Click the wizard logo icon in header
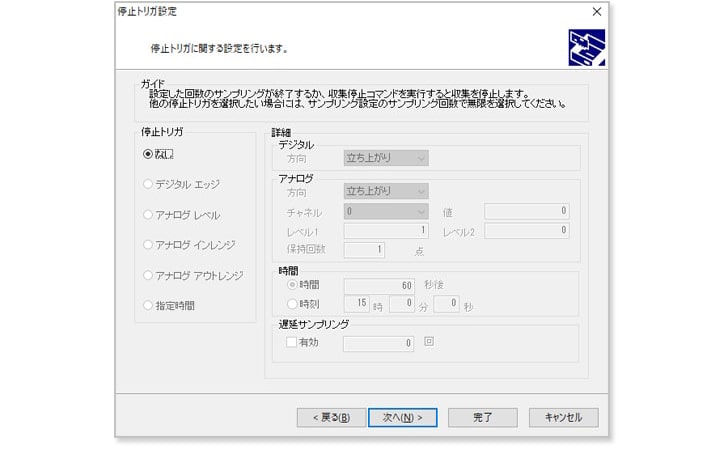This screenshot has width=720, height=454. [x=586, y=47]
